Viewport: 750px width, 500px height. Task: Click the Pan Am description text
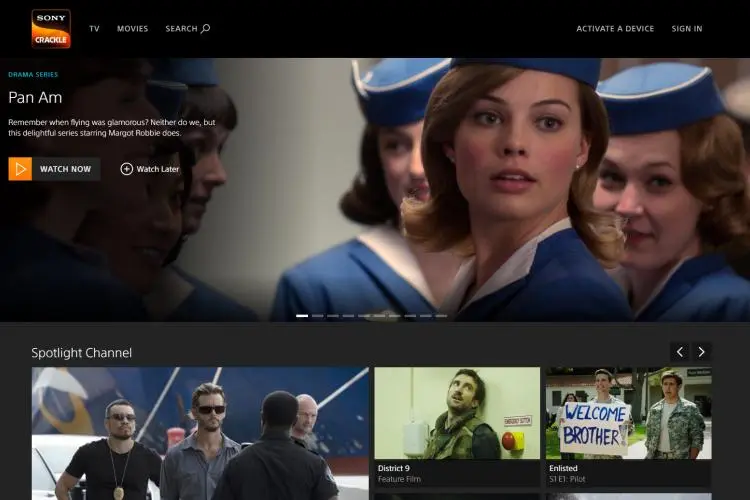point(111,128)
